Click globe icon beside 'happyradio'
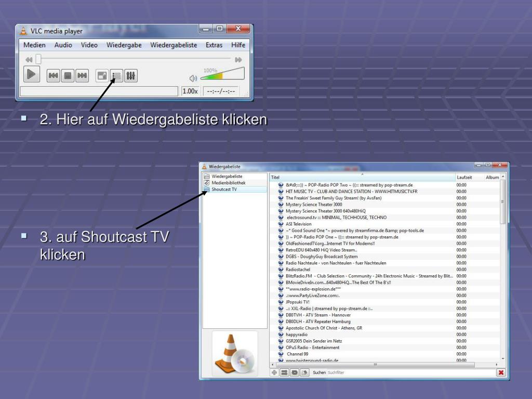This screenshot has width=532, height=399. pos(281,335)
